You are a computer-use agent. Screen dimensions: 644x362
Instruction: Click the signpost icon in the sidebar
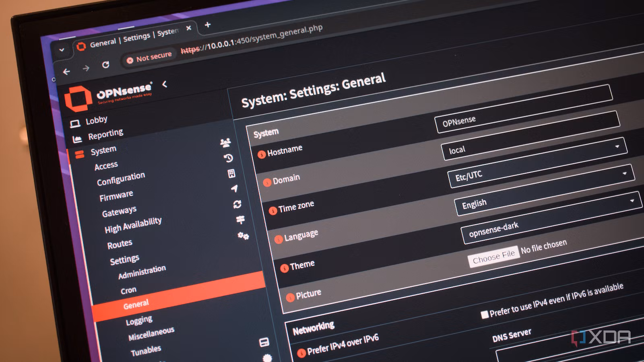(x=240, y=220)
